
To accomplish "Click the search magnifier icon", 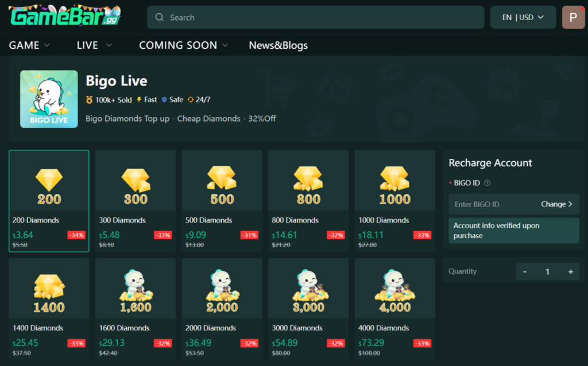I will 160,17.
